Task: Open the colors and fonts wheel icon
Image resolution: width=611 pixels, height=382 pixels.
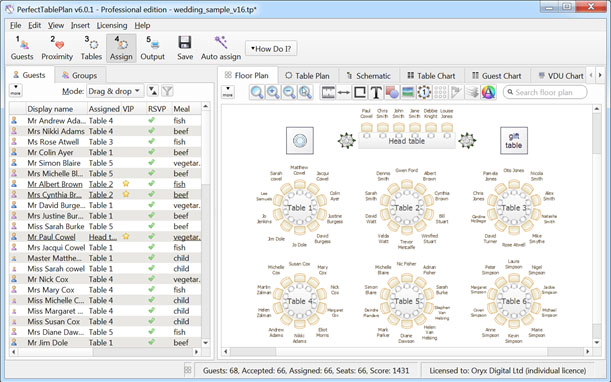Action: pyautogui.click(x=488, y=92)
